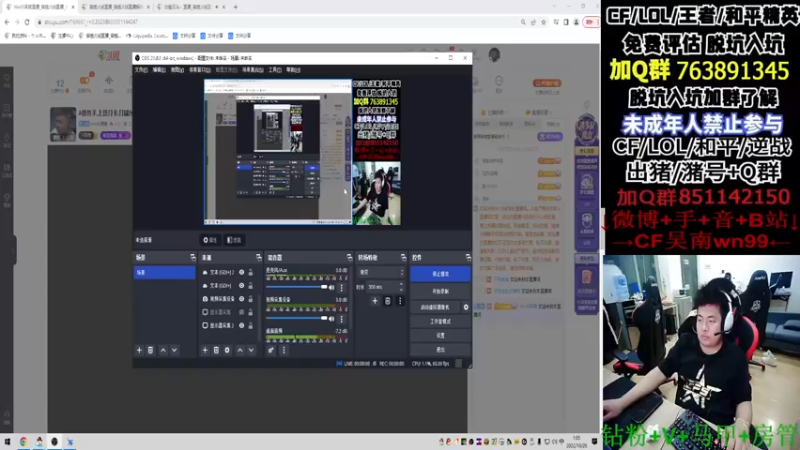Open scene transition three-dot properties menu
The height and width of the screenshot is (450, 800).
coord(400,301)
